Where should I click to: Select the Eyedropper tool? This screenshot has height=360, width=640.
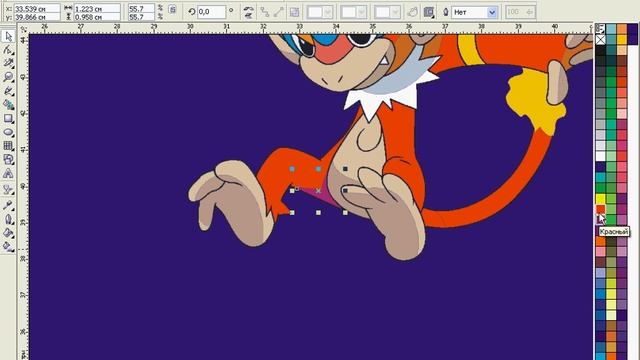(8, 205)
